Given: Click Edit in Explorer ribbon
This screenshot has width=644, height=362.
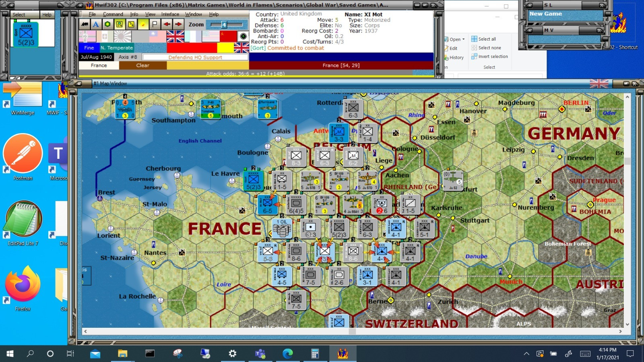Looking at the screenshot, I should pyautogui.click(x=451, y=48).
